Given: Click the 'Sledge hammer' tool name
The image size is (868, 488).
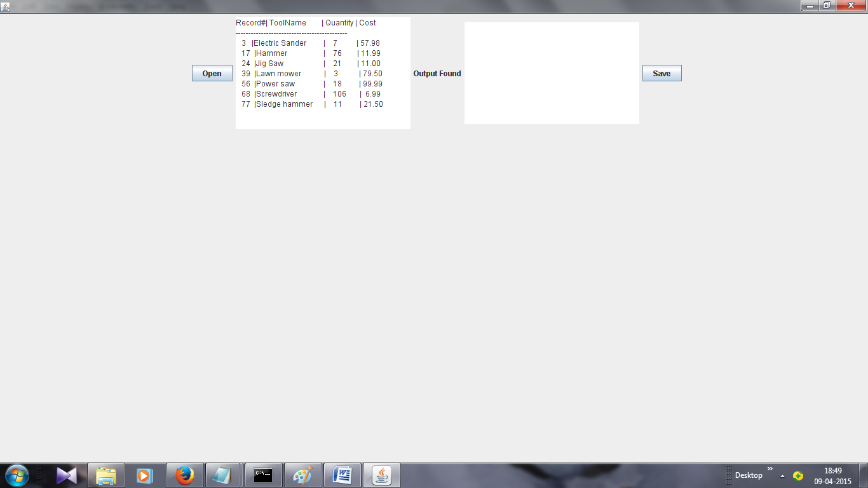Looking at the screenshot, I should (285, 104).
